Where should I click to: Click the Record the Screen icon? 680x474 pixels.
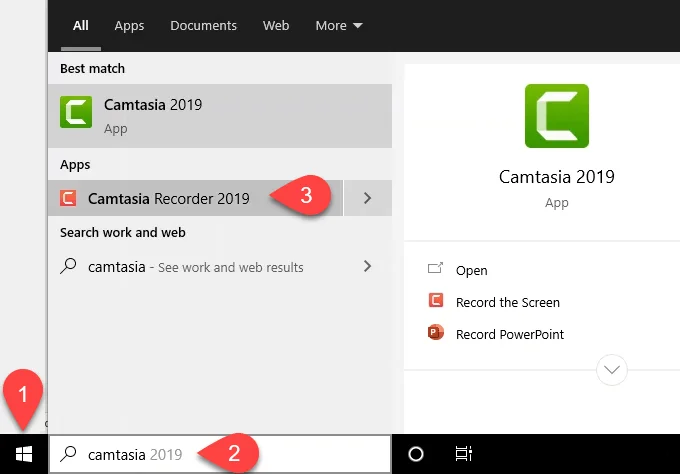436,302
